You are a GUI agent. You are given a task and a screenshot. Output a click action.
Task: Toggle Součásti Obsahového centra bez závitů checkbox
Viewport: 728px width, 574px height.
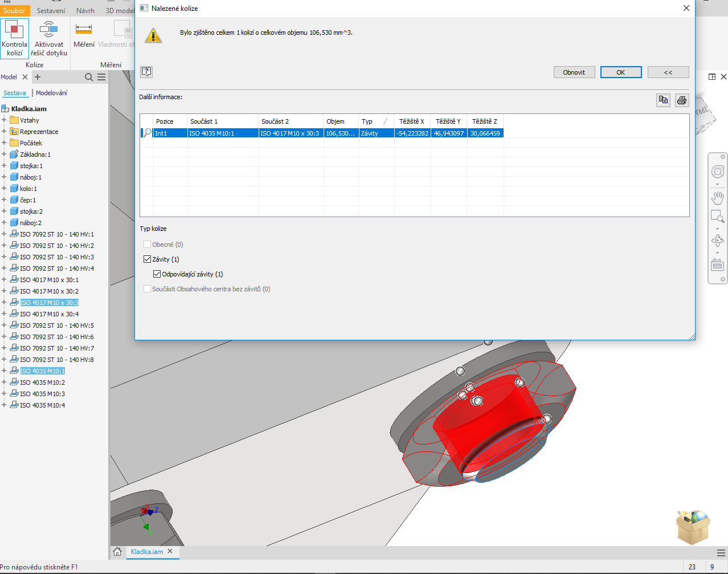pyautogui.click(x=147, y=289)
